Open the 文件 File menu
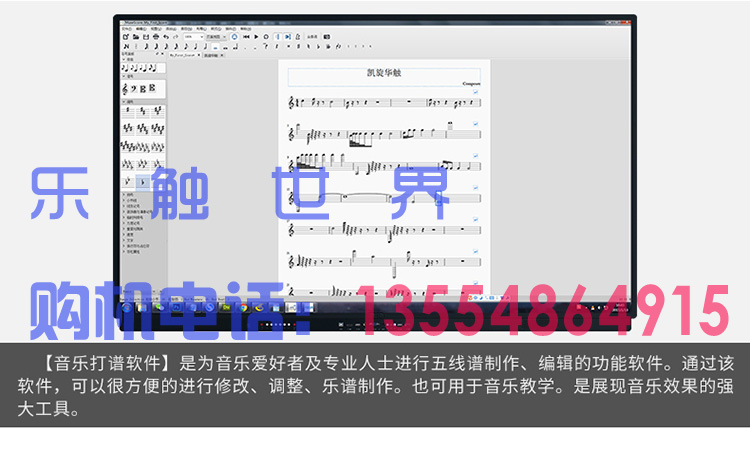The width and height of the screenshot is (750, 452). (127, 29)
